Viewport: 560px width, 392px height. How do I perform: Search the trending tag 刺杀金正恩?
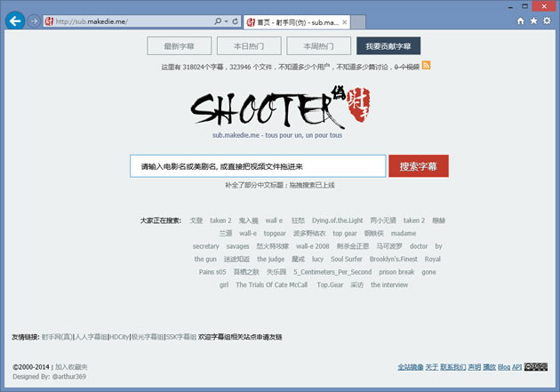(x=353, y=246)
